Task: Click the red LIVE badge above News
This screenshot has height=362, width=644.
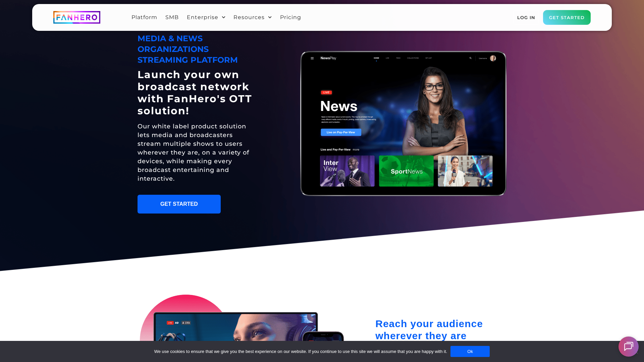Action: 326,93
